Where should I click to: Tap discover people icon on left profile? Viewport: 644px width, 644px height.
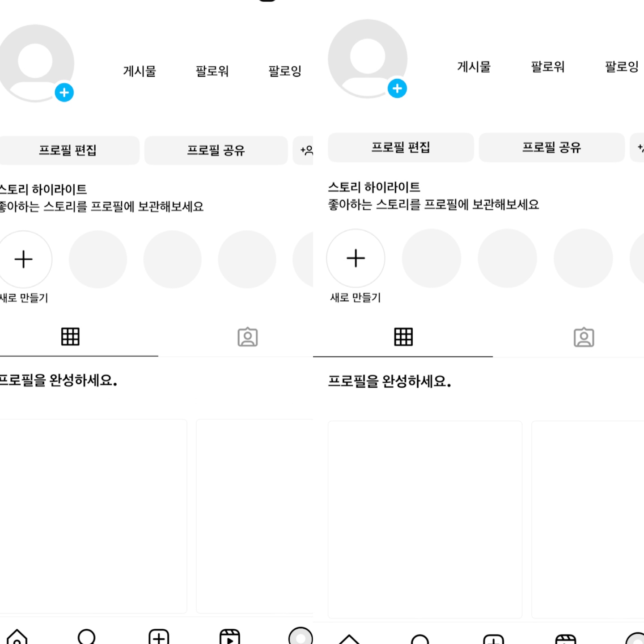pos(304,150)
